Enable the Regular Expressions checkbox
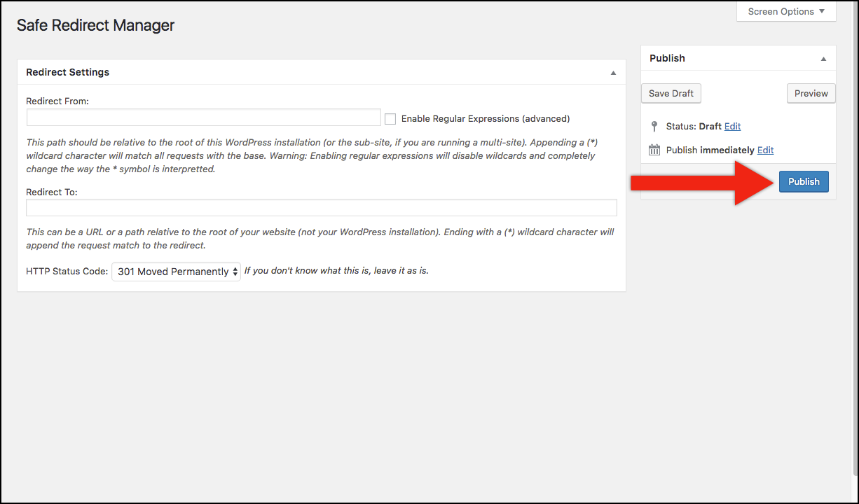This screenshot has height=504, width=859. point(390,119)
